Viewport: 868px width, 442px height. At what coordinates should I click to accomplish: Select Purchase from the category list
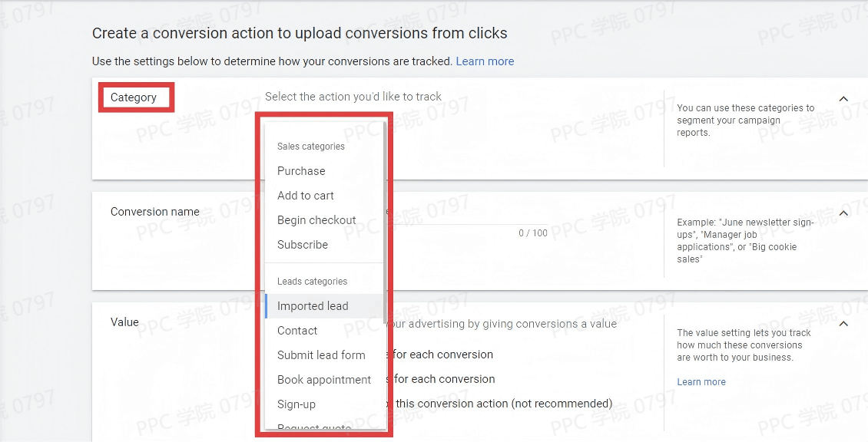(301, 171)
